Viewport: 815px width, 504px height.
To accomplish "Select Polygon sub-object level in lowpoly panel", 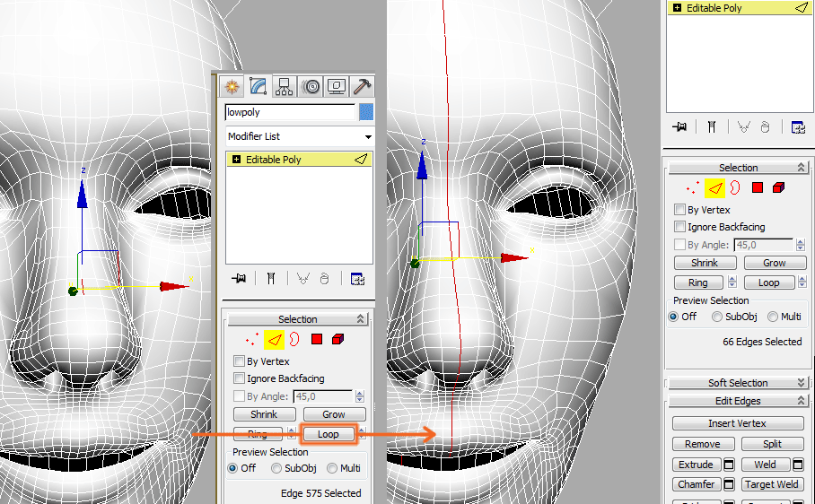I will pos(317,339).
